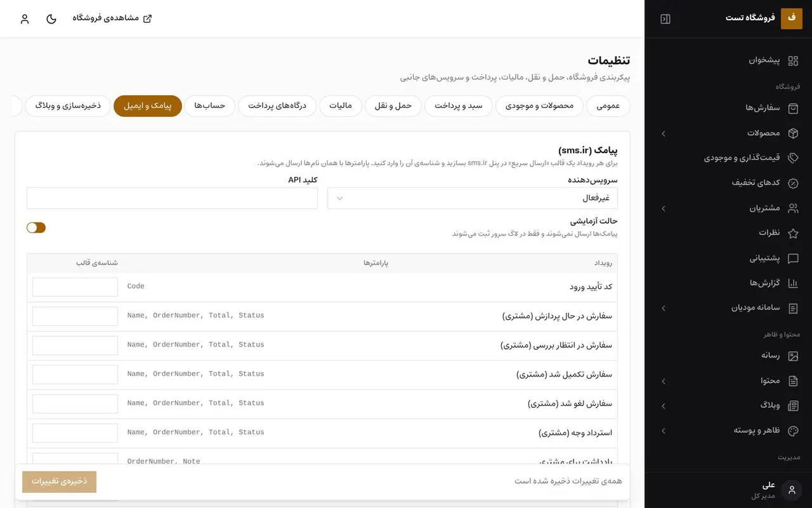Click the پارامترها column header
Screen dimensions: 812x508
point(376,263)
